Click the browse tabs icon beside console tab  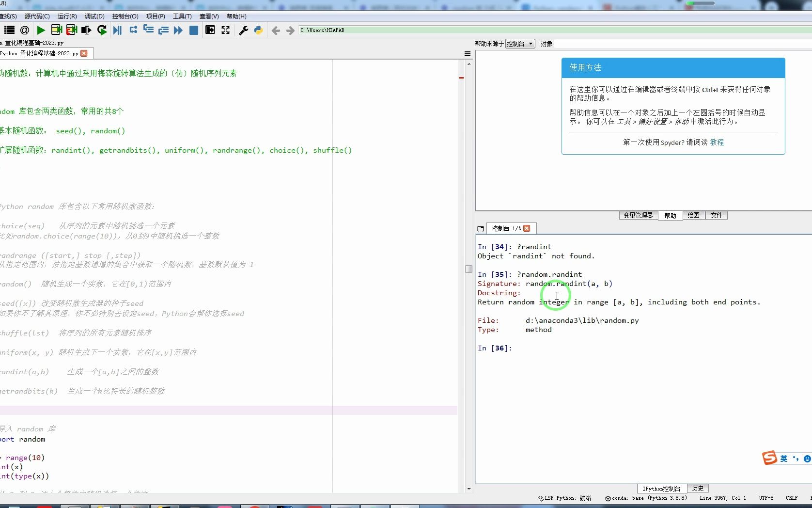tap(481, 229)
